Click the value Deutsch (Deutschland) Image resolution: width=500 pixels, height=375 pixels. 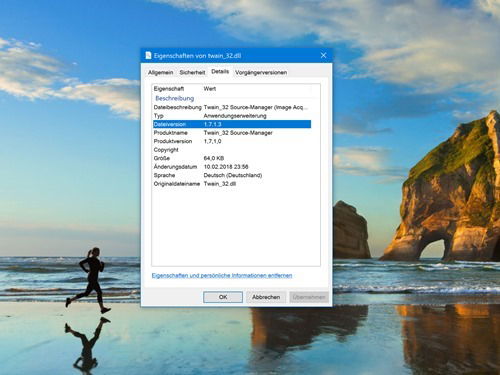click(x=233, y=175)
